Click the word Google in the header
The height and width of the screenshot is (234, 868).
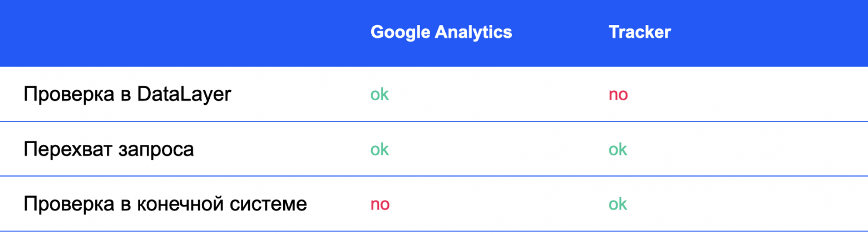tap(400, 32)
